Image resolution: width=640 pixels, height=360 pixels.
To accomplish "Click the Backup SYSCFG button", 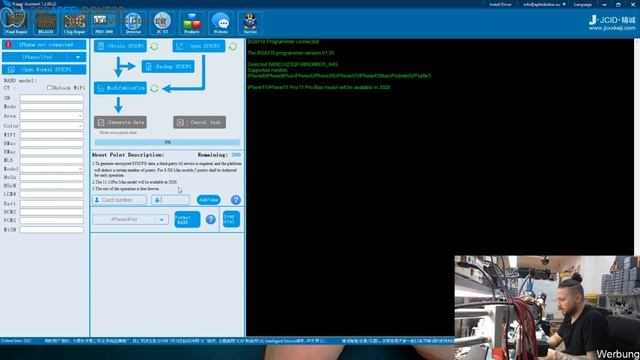I will tap(168, 67).
